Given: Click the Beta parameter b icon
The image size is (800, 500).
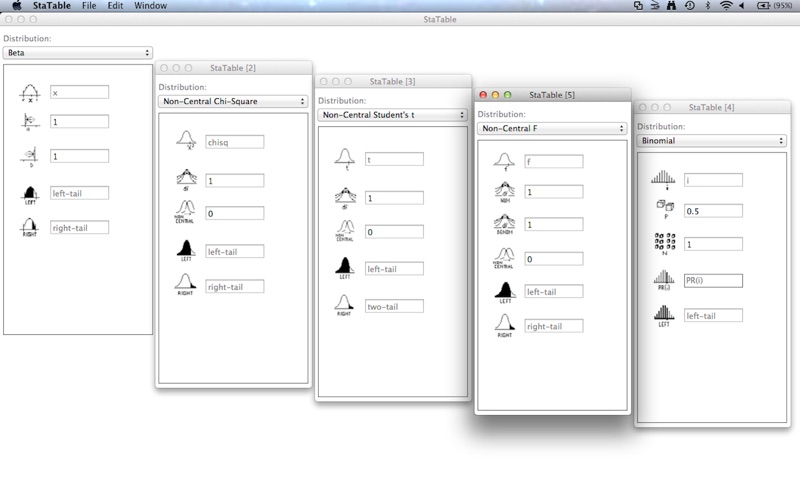Looking at the screenshot, I should [x=30, y=157].
